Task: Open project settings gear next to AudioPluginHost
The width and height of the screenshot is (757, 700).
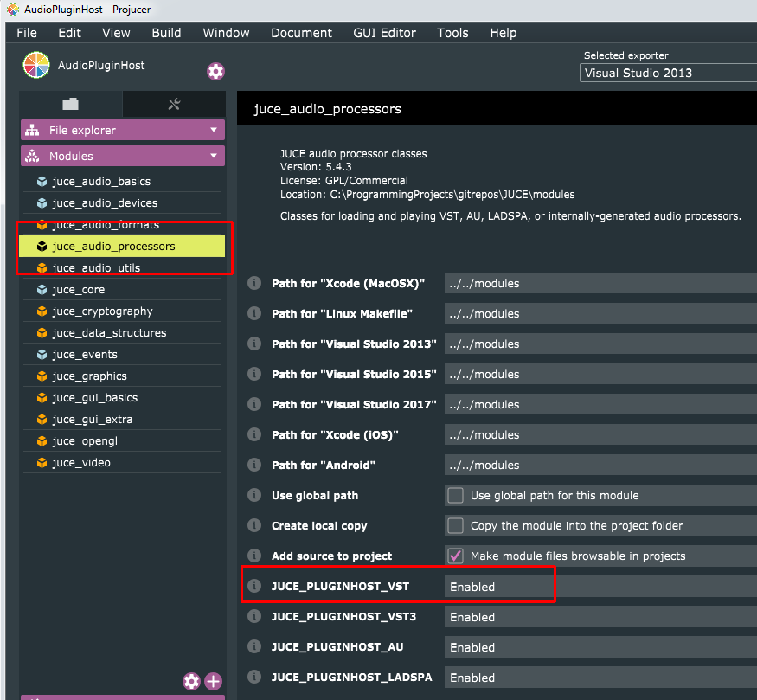Action: [x=215, y=72]
